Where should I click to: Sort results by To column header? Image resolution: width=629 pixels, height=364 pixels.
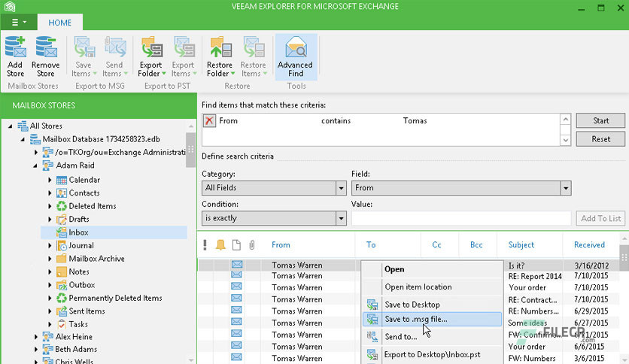[371, 244]
